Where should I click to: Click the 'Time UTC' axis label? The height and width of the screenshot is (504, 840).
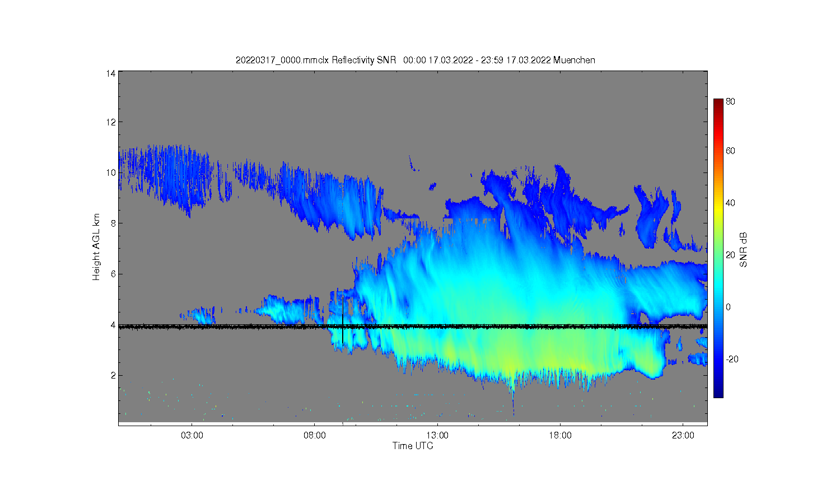[x=413, y=446]
